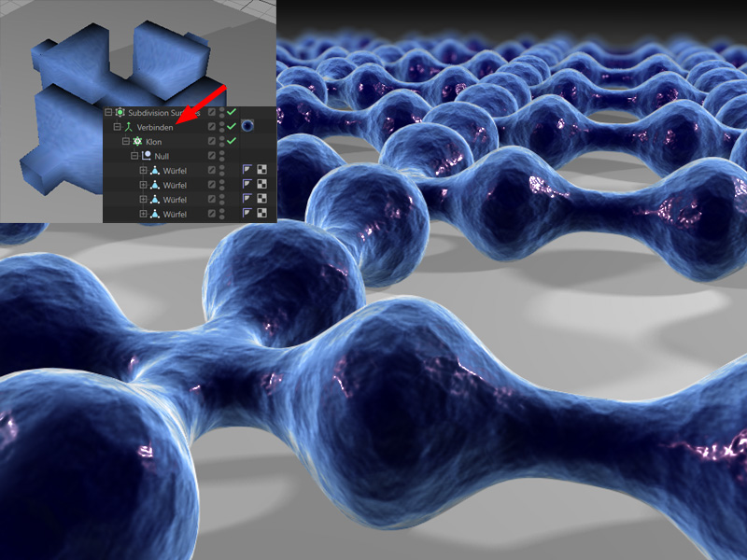The height and width of the screenshot is (560, 747).
Task: Select the last Würfel name
Action: tap(175, 215)
